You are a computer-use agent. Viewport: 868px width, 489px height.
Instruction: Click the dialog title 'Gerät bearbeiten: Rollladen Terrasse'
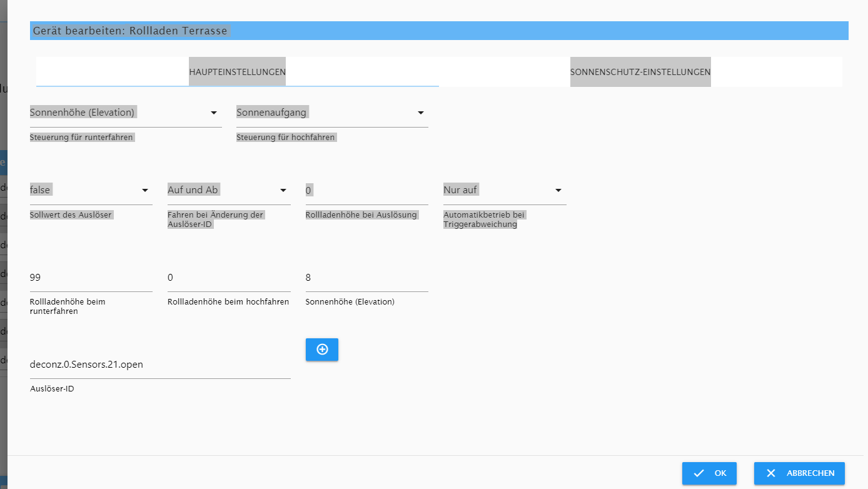pyautogui.click(x=130, y=31)
